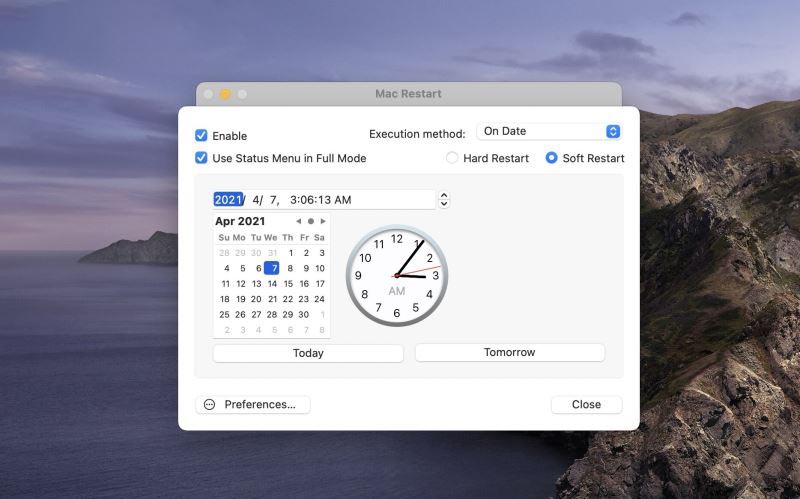800x499 pixels.
Task: Select the time 3:06:13 AM field
Action: pos(320,199)
